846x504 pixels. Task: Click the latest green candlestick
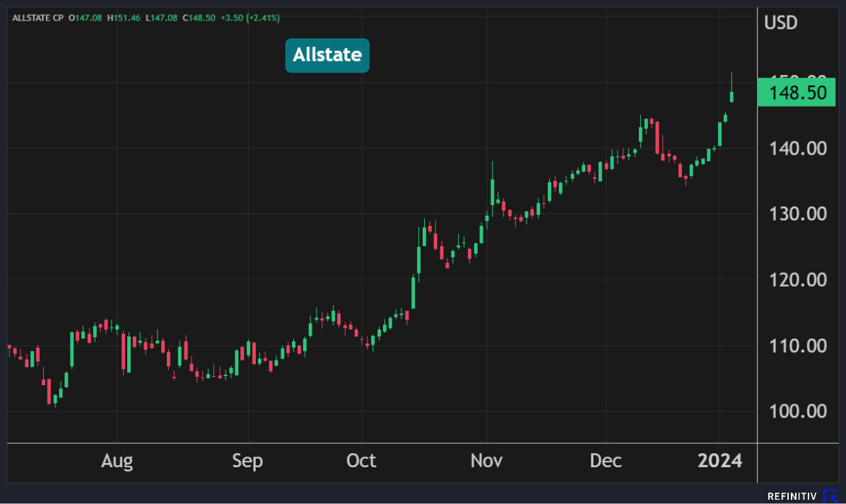click(x=732, y=96)
